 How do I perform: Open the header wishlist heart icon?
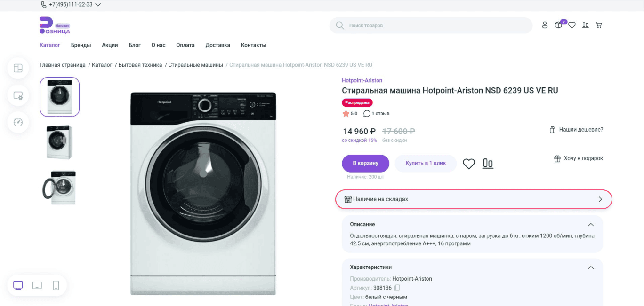click(572, 25)
